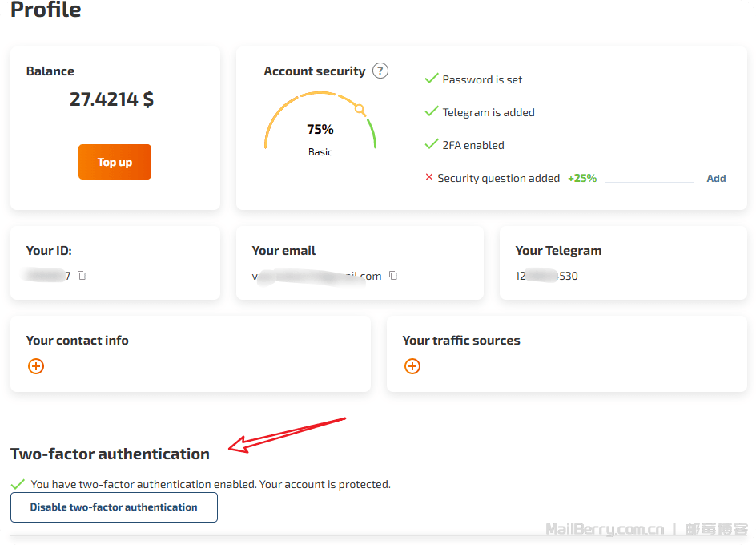Click the Profile page heading
The height and width of the screenshot is (545, 756).
click(x=46, y=10)
